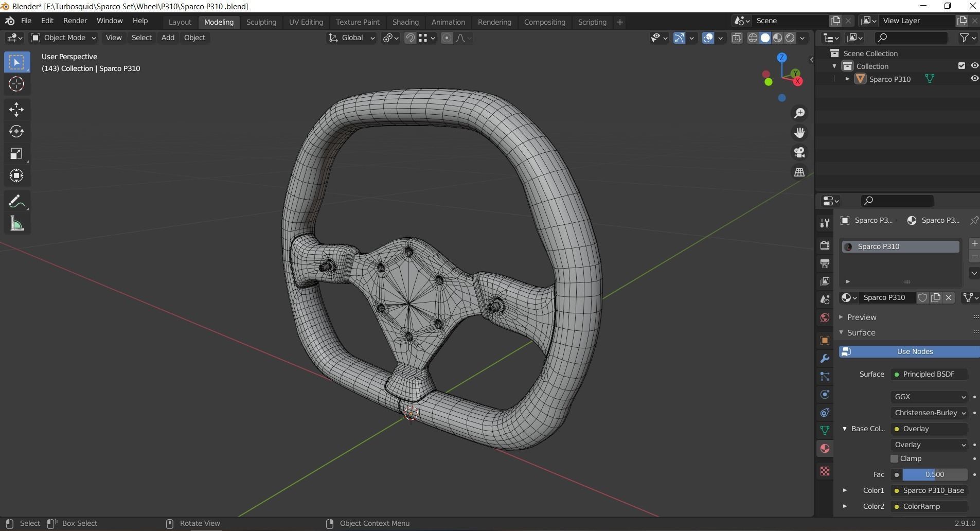Screen dimensions: 980x531
Task: Activate the Measure tool
Action: click(x=16, y=223)
